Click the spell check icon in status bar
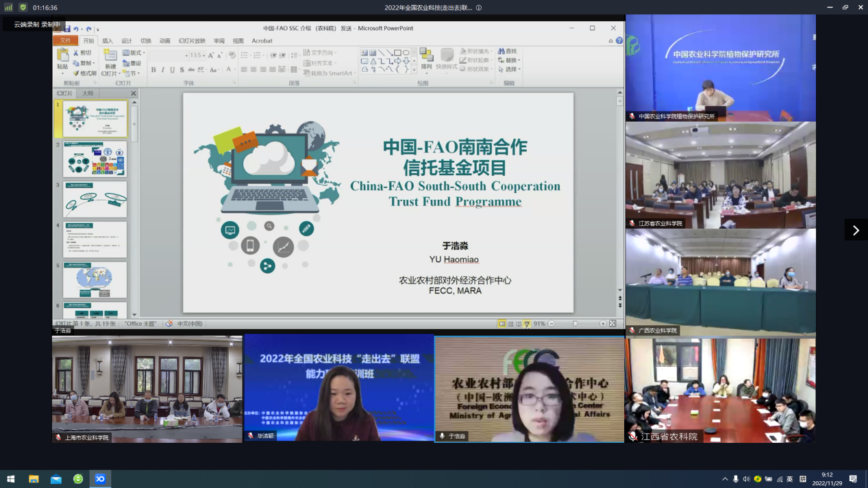Screen dimensions: 868x488 click(x=169, y=324)
